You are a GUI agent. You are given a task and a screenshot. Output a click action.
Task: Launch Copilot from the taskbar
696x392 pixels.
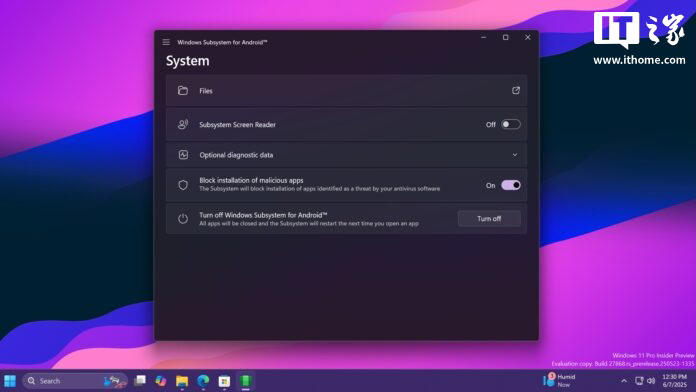161,381
